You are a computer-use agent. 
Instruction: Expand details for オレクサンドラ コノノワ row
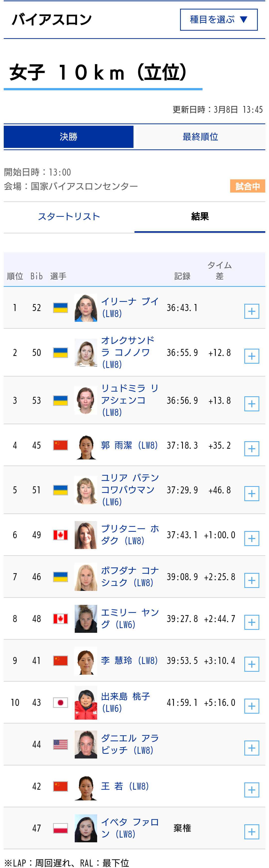tap(252, 356)
